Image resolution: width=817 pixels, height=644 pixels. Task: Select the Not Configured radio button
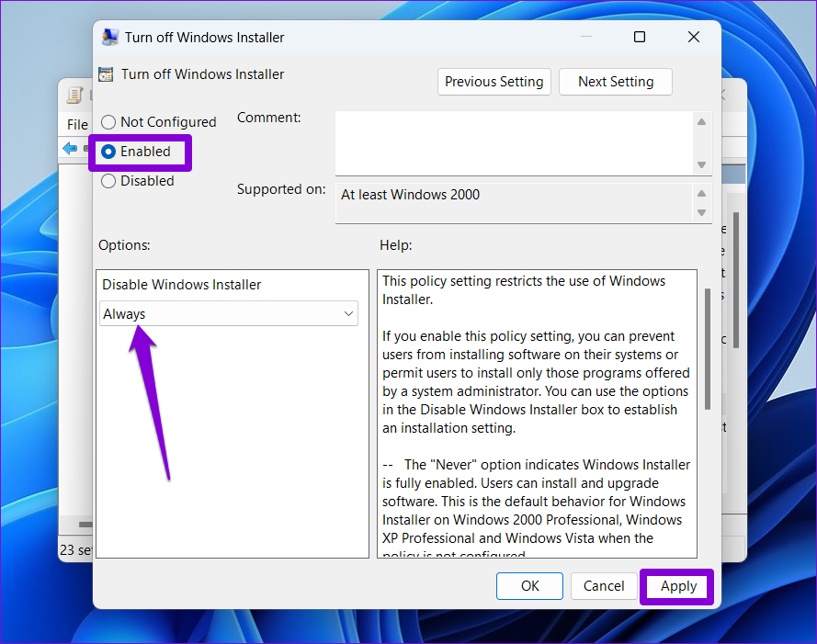click(x=108, y=122)
